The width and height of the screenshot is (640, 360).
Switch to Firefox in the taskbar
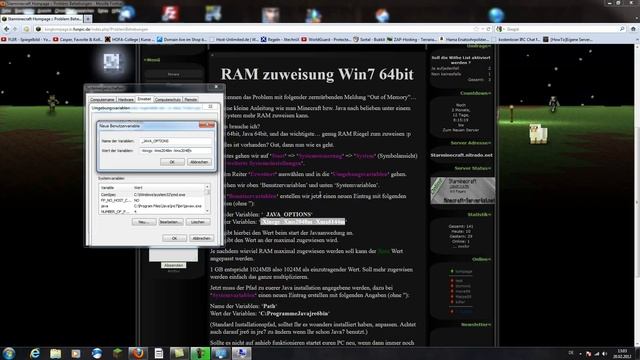[138, 353]
